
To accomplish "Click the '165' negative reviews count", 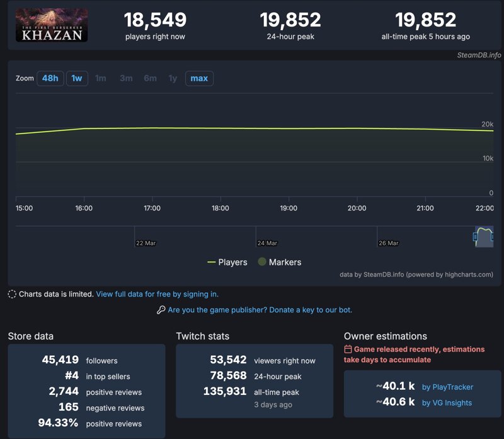I will [69, 407].
